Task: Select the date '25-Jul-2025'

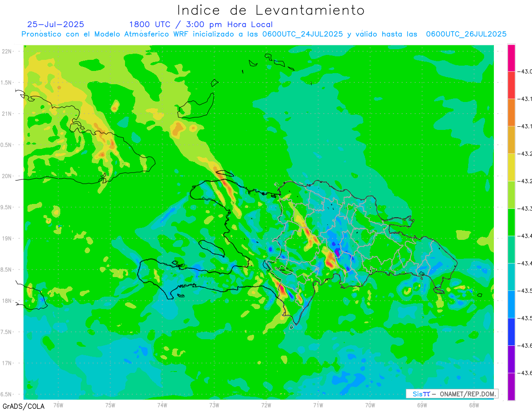Action: (55, 24)
